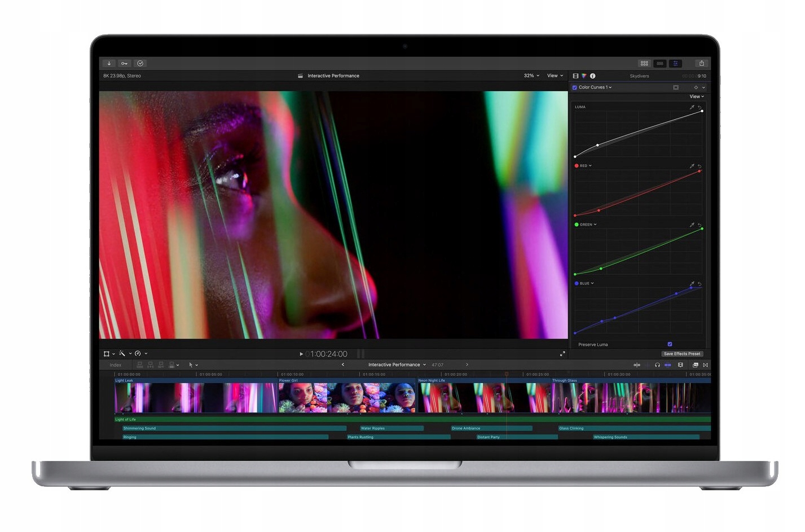Pick the LUMA curve eyedropper
This screenshot has width=805, height=532.
click(x=692, y=107)
